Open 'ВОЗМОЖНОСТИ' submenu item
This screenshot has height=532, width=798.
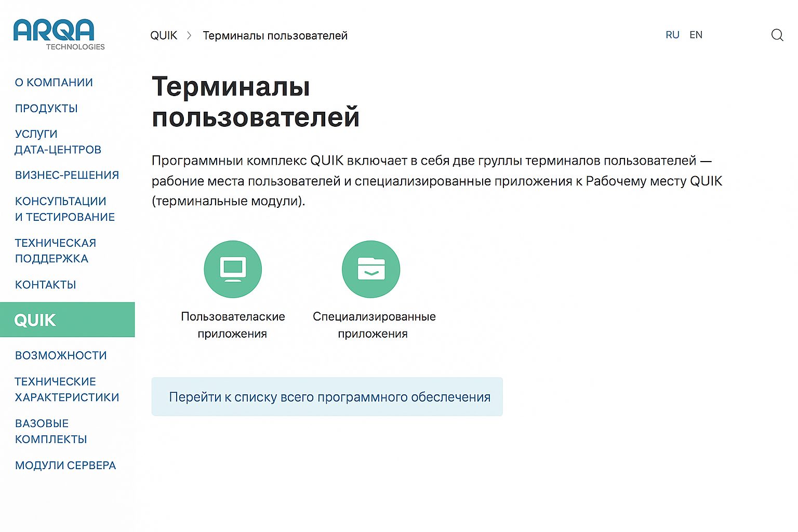pyautogui.click(x=61, y=355)
